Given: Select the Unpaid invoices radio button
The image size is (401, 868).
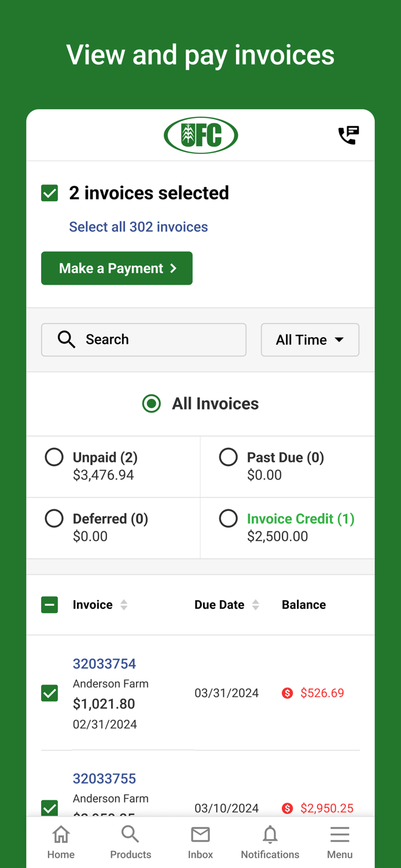Looking at the screenshot, I should point(54,457).
